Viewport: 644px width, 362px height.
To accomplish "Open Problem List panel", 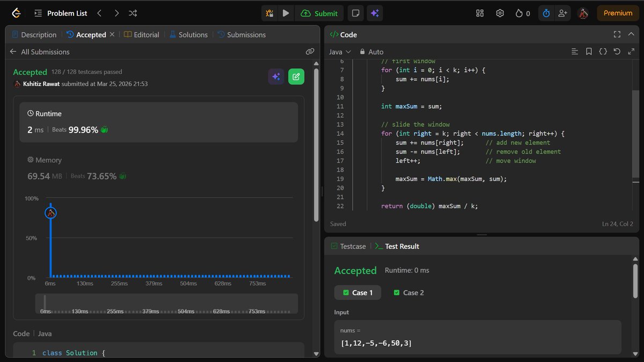I will 61,13.
